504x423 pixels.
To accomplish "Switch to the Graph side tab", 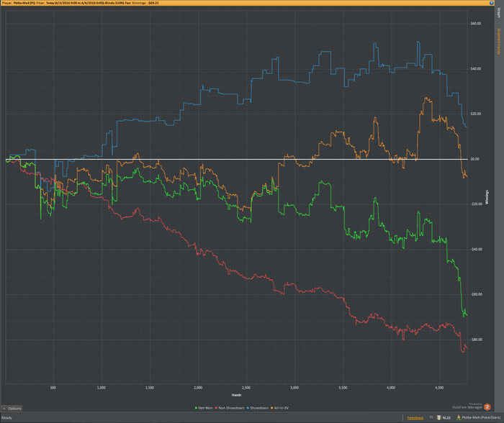I will pyautogui.click(x=499, y=13).
